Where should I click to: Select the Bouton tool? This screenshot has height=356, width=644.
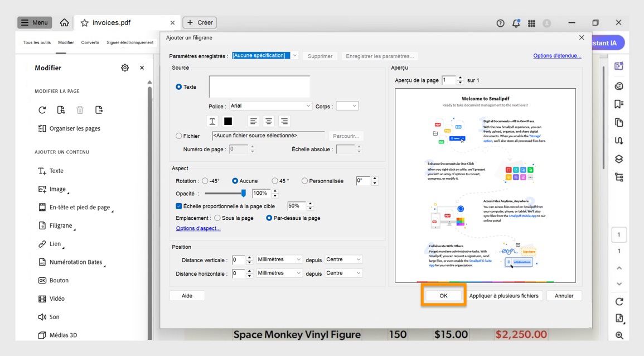pos(54,280)
